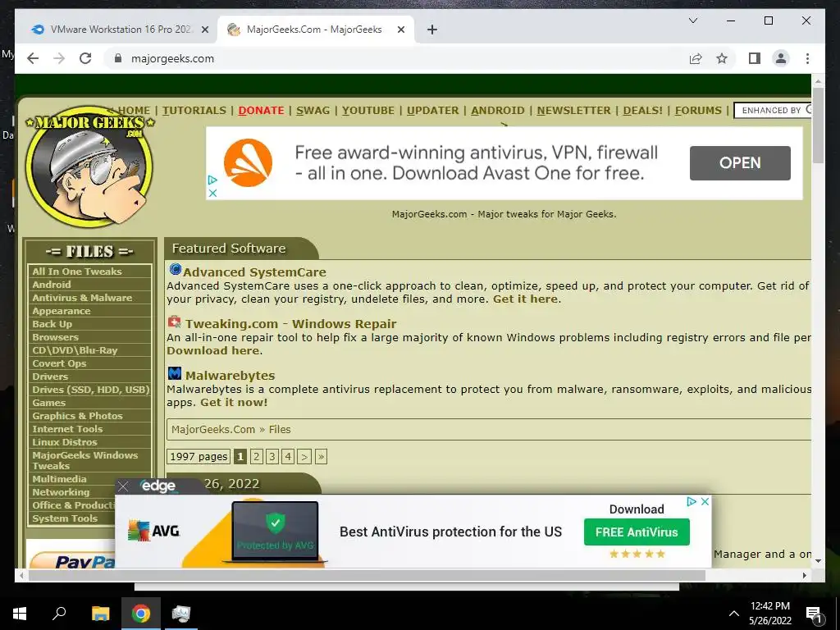Click the Major Geeks logo image
Screen dimensions: 840x630
click(89, 166)
